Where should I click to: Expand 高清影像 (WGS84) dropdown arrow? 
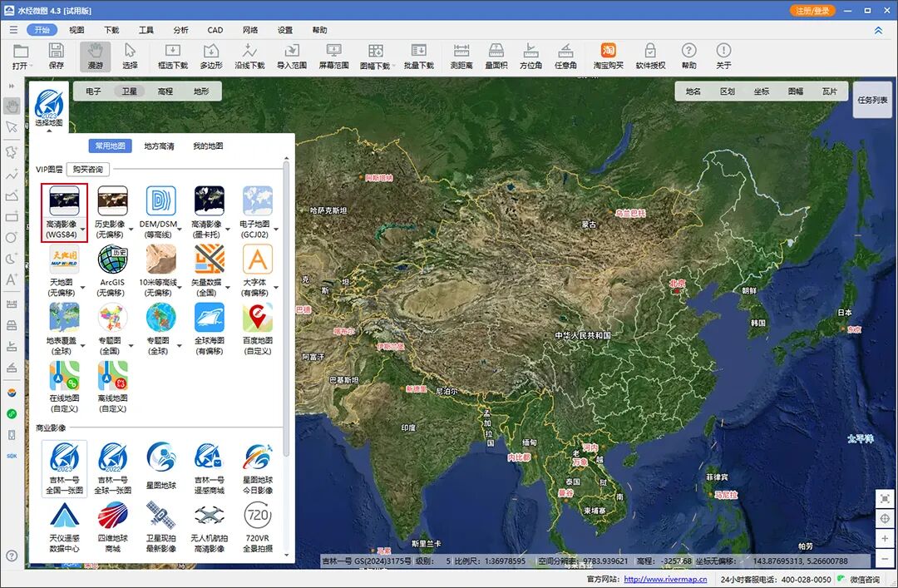82,230
